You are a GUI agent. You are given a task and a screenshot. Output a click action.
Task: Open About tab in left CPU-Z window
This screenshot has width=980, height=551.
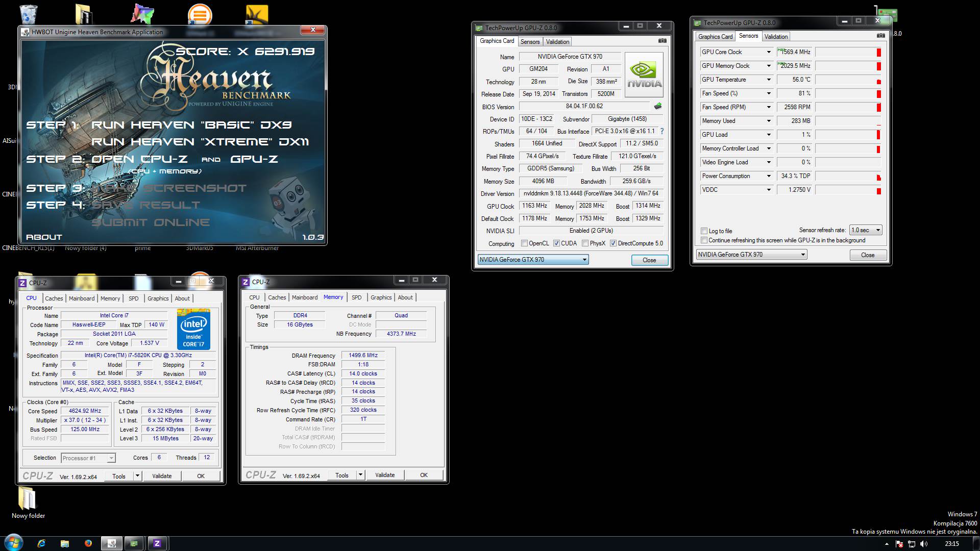coord(182,298)
